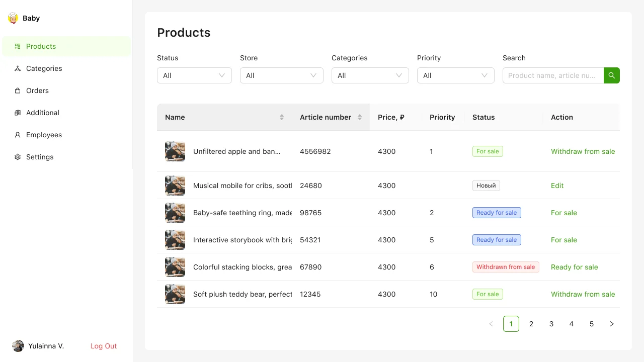Open the Store filter dropdown
Viewport: 644px width, 362px height.
(x=282, y=75)
